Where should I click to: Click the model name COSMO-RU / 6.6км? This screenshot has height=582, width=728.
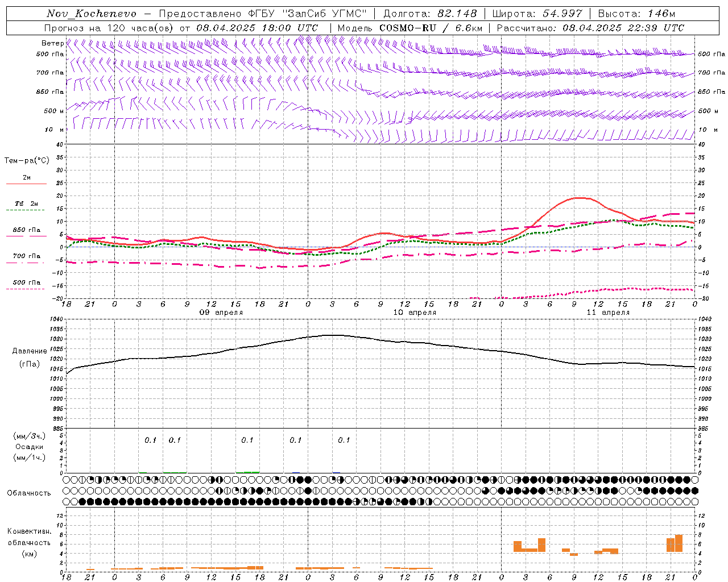point(431,28)
